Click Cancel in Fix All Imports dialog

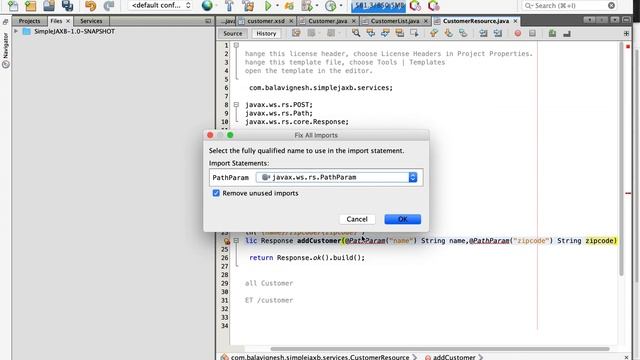(357, 219)
